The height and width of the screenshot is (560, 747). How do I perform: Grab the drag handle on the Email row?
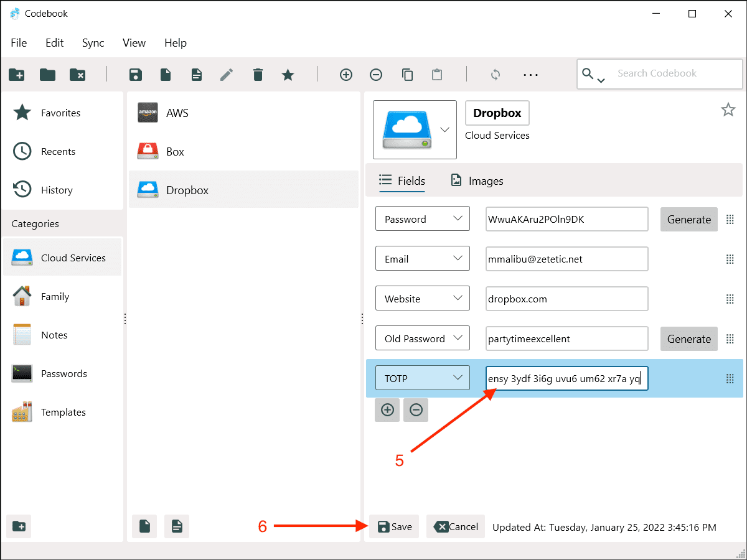(730, 259)
